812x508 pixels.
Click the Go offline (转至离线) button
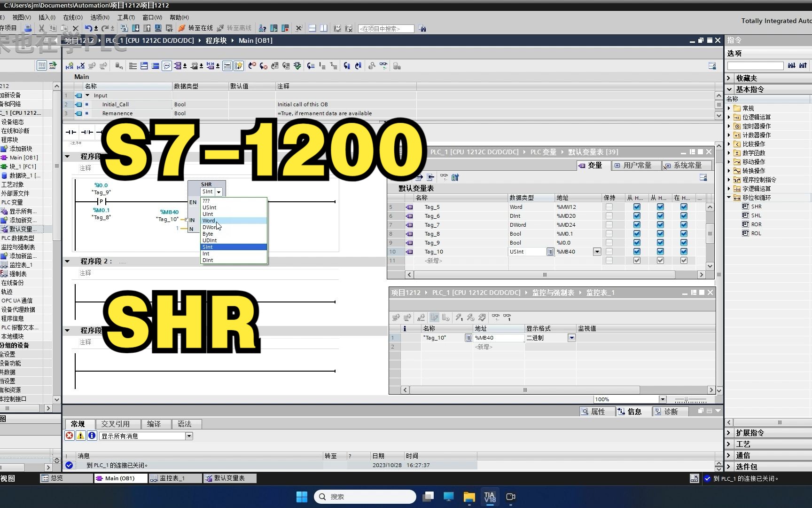point(234,28)
